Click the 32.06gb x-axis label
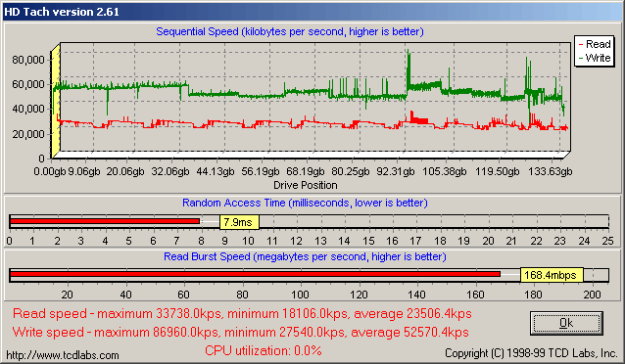The height and width of the screenshot is (364, 625). [170, 171]
